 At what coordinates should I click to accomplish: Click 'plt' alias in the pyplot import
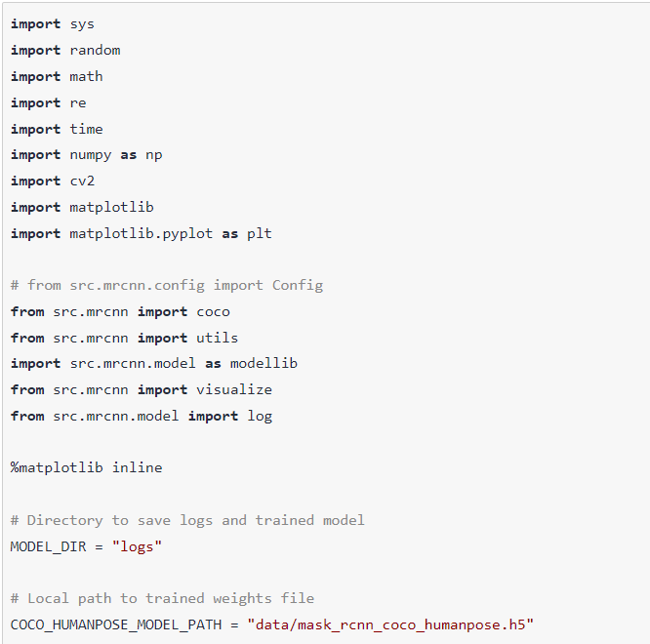pyautogui.click(x=260, y=233)
